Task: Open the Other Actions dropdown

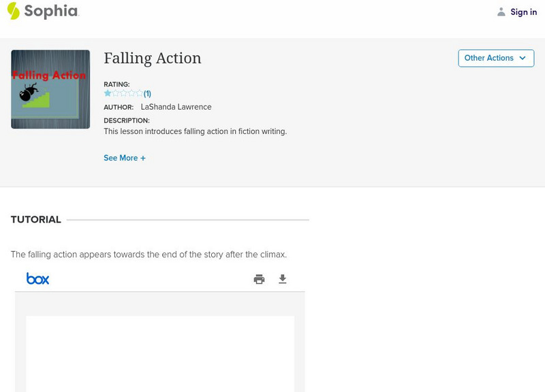Action: pos(496,59)
